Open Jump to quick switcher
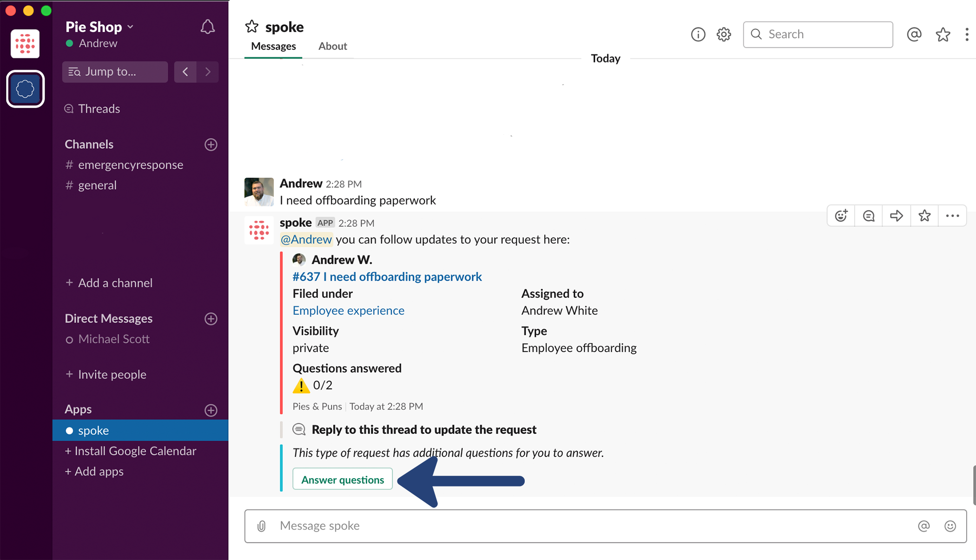Image resolution: width=976 pixels, height=560 pixels. [x=115, y=72]
